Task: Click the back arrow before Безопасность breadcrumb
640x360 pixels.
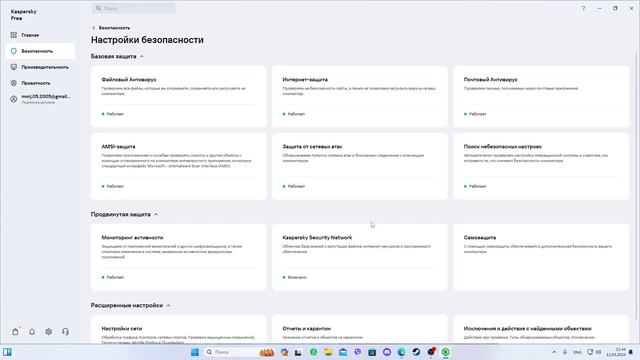Action: coord(93,28)
